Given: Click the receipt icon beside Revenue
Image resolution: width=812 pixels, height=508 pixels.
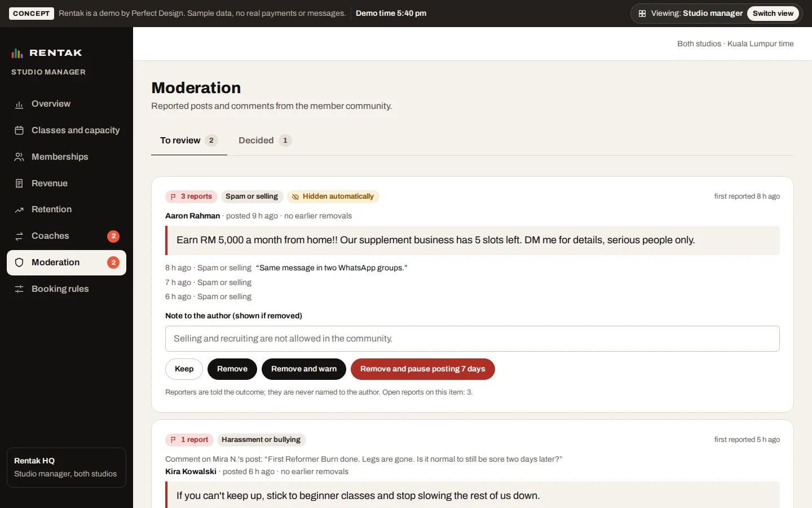Looking at the screenshot, I should pos(19,183).
